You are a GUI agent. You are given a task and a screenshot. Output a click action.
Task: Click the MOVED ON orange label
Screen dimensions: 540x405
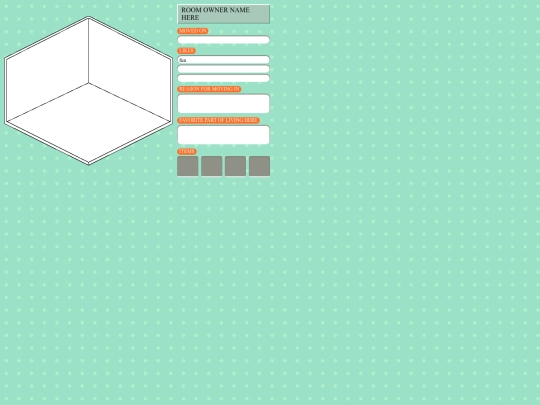pos(193,31)
